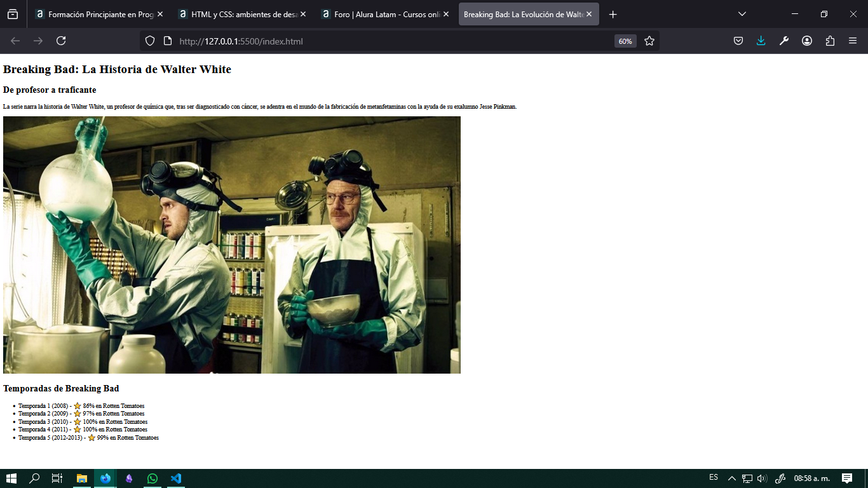Screen dimensions: 868x488
Task: Close the Breaking Bad tab
Action: coord(589,14)
